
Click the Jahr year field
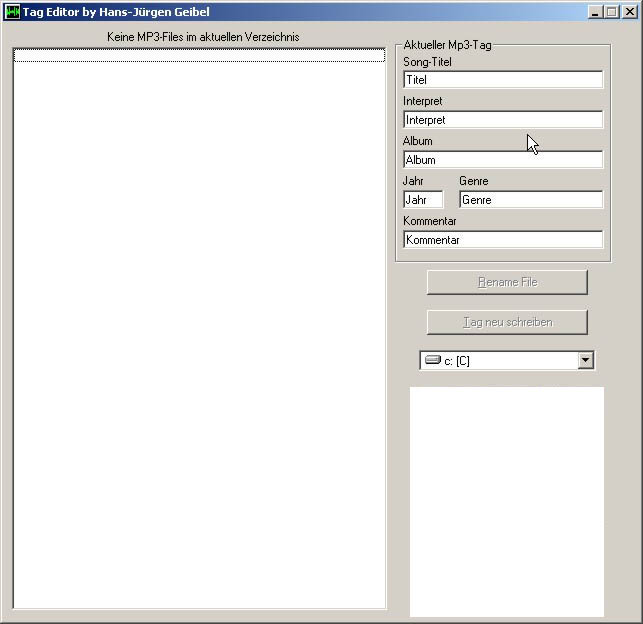coord(422,200)
